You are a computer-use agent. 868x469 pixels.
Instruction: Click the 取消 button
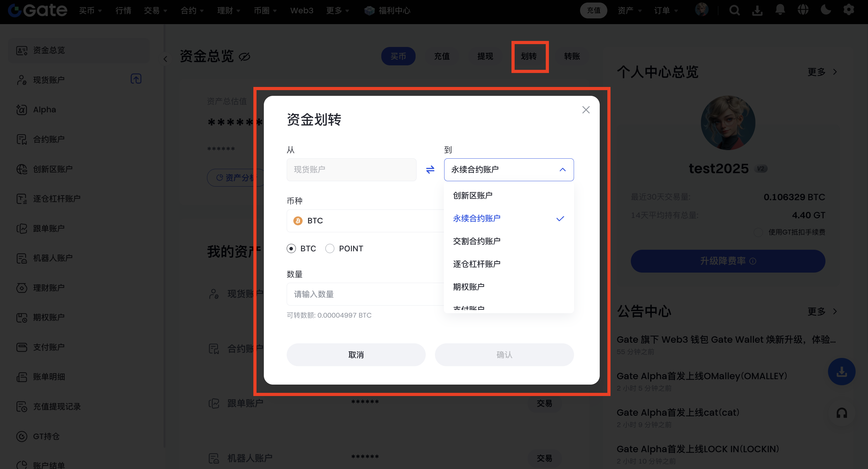[x=356, y=354]
